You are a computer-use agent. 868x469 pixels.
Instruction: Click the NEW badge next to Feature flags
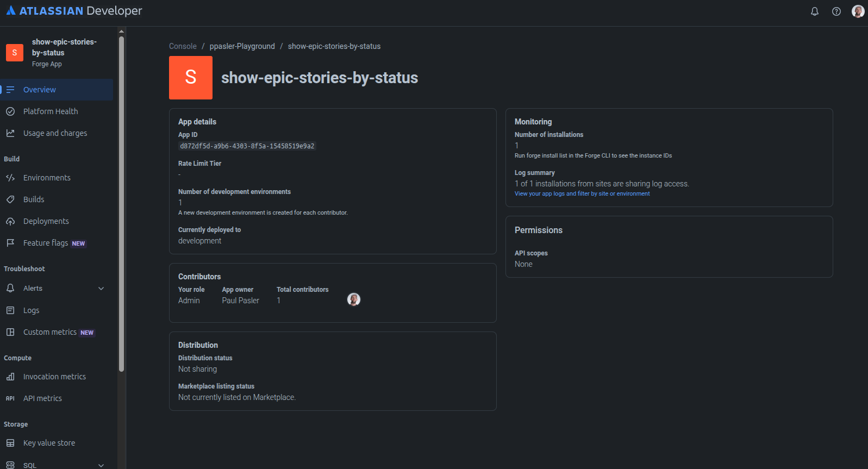coord(79,243)
